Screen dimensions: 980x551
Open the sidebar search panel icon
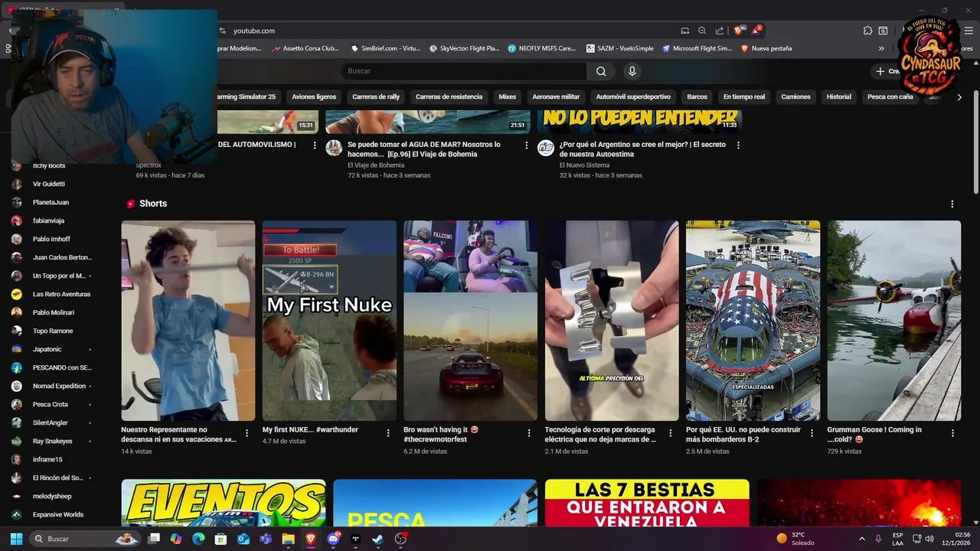(x=883, y=31)
